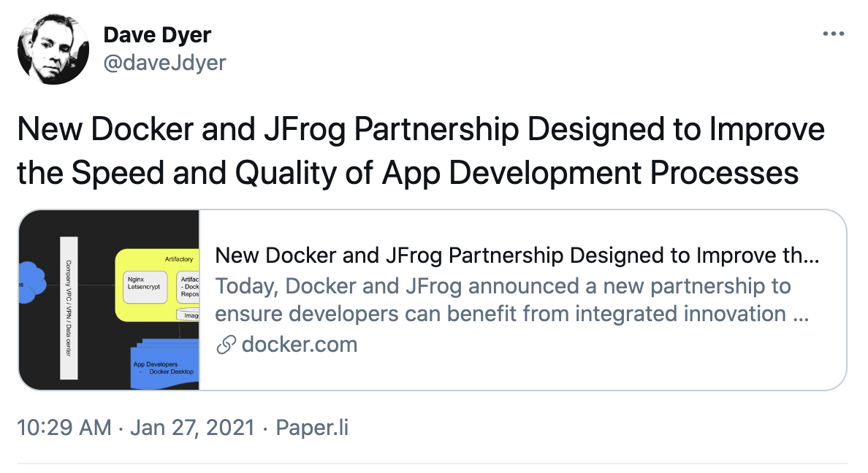868x473 pixels.
Task: Click the yellow Artifactory label in diagram
Action: [179, 260]
